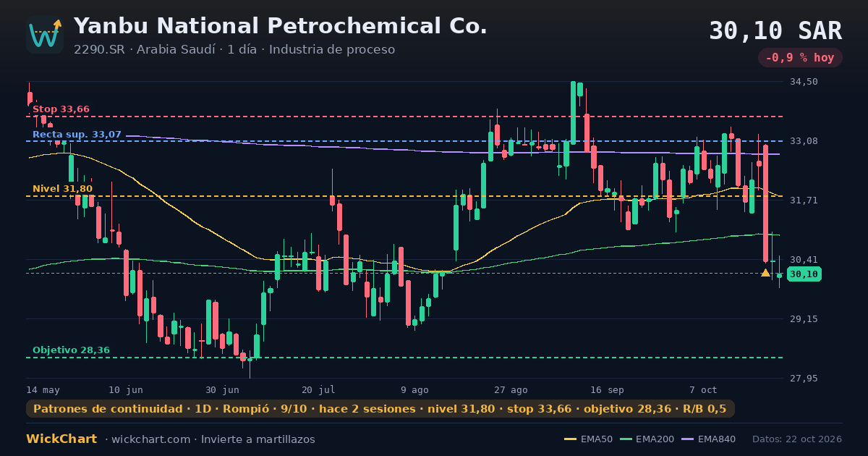Click the yellow breakout triangle marker

765,273
